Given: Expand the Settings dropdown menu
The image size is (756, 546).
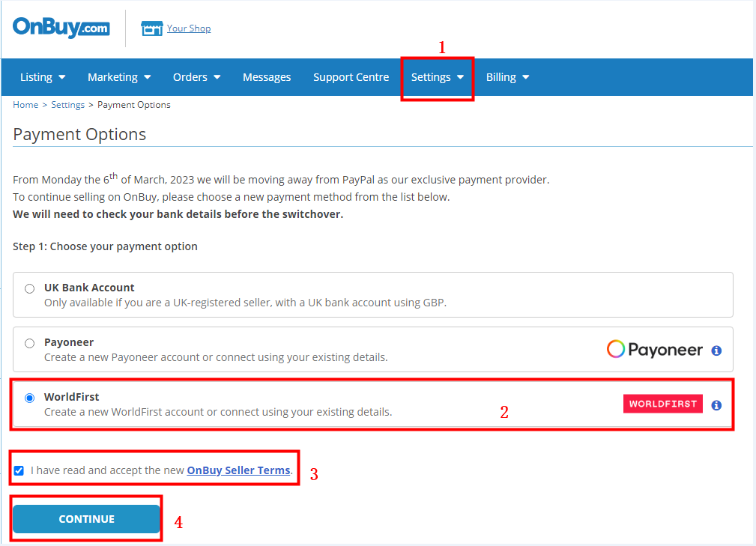Looking at the screenshot, I should tap(438, 77).
